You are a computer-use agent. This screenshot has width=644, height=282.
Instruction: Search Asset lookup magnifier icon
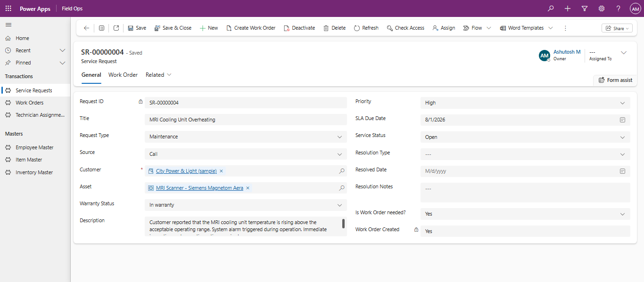click(x=342, y=188)
